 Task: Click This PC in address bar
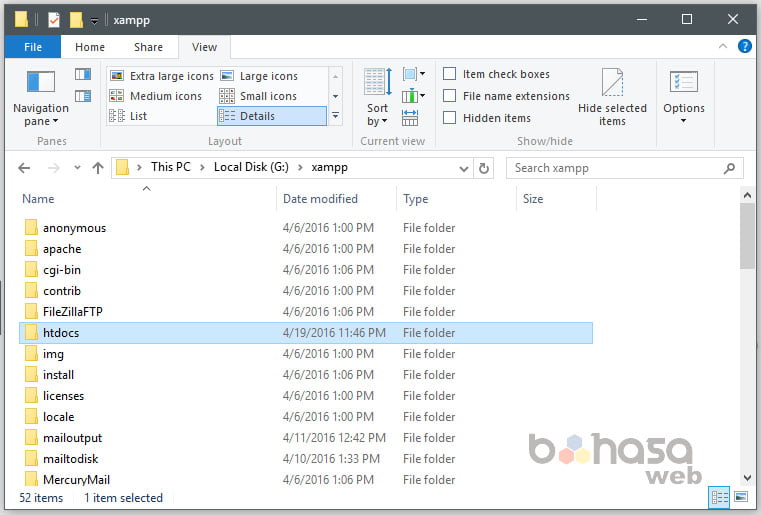pos(171,167)
